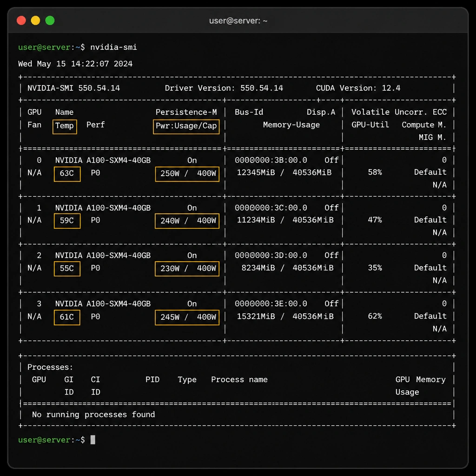Click the 63C temperature of GPU 0
Viewport: 476px width, 476px height.
67,174
